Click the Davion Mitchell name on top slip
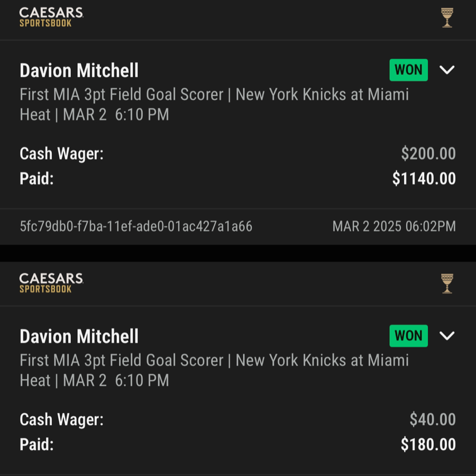Viewport: 476px width, 476px height. (x=78, y=70)
